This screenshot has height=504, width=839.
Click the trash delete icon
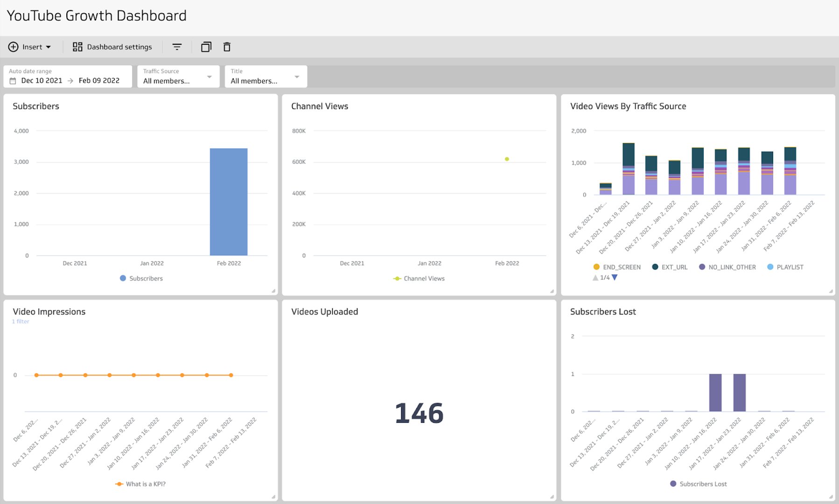[227, 47]
